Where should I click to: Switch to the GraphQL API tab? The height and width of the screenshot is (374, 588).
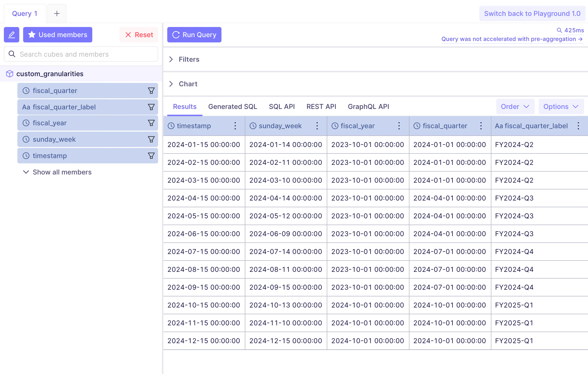(368, 107)
